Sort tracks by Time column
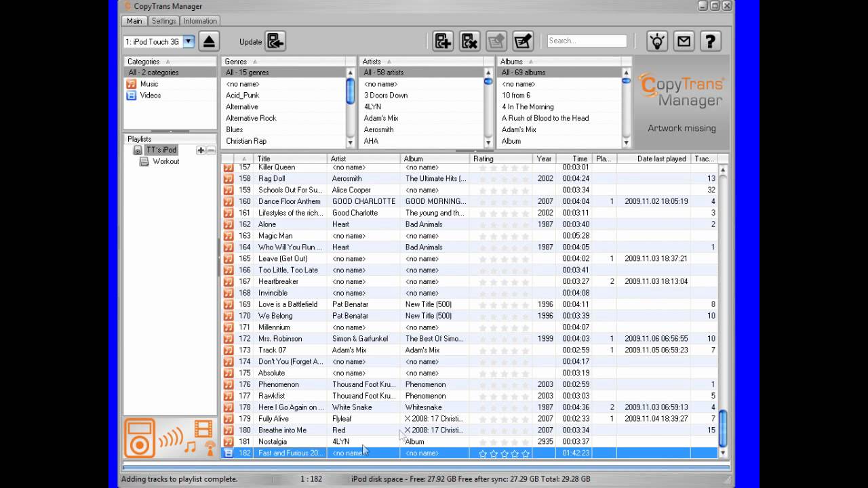This screenshot has height=488, width=868. [x=573, y=159]
